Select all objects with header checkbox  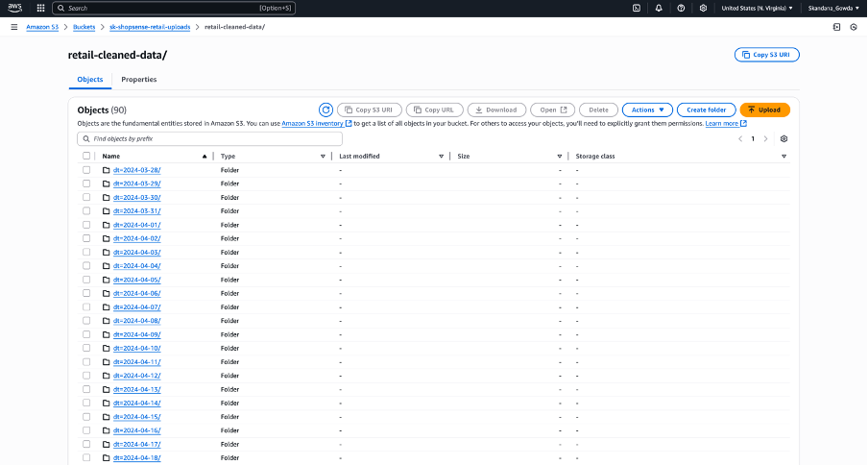(86, 156)
